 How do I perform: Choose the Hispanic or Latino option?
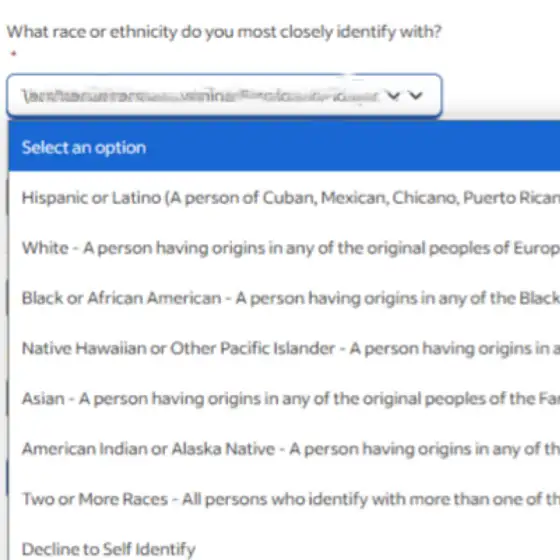(284, 198)
